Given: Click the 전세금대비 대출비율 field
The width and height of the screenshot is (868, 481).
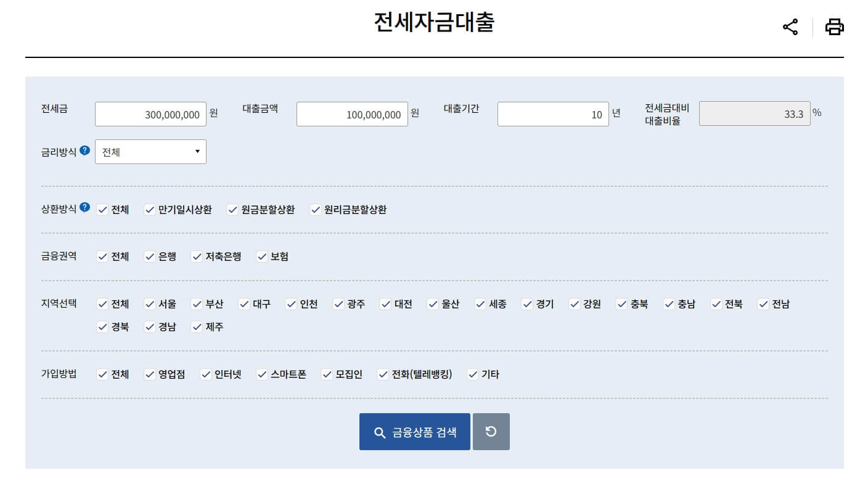Looking at the screenshot, I should (755, 113).
